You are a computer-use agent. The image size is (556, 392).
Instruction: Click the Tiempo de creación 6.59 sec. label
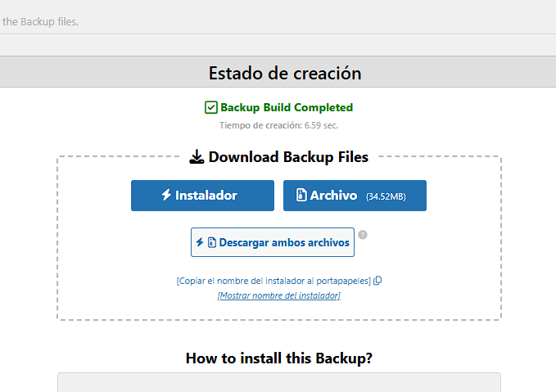pyautogui.click(x=278, y=125)
